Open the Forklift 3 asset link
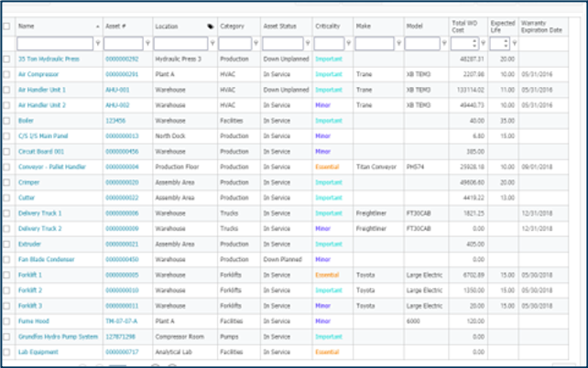This screenshot has height=368, width=588. coord(30,306)
